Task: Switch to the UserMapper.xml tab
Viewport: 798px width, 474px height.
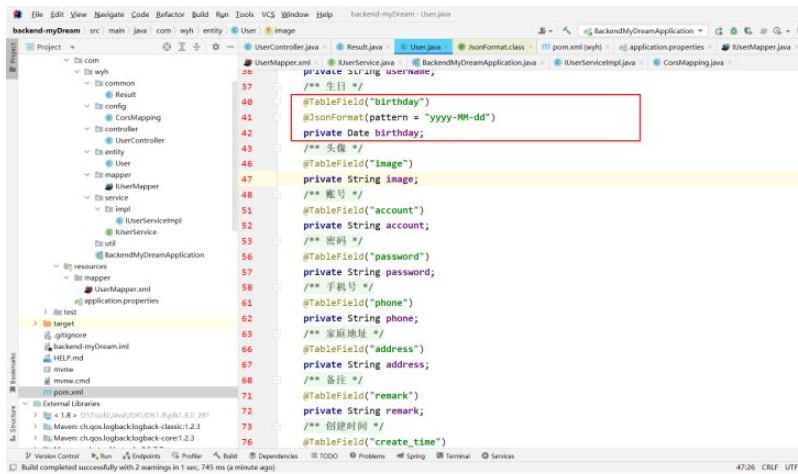Action: [282, 63]
